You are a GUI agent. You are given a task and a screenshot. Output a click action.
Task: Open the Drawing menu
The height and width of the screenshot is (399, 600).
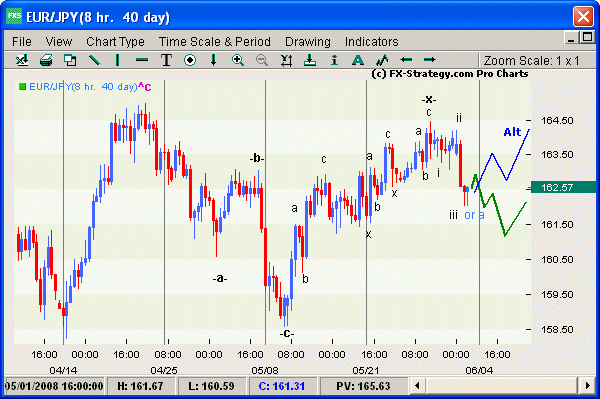click(308, 42)
